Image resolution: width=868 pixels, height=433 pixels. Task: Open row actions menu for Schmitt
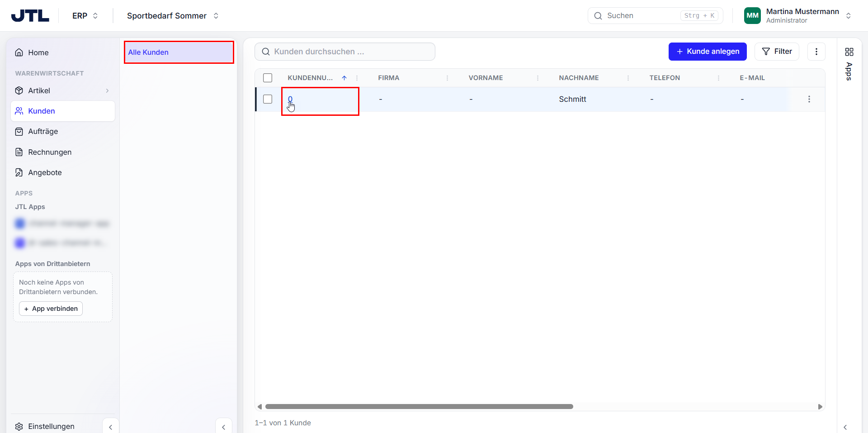pos(809,99)
